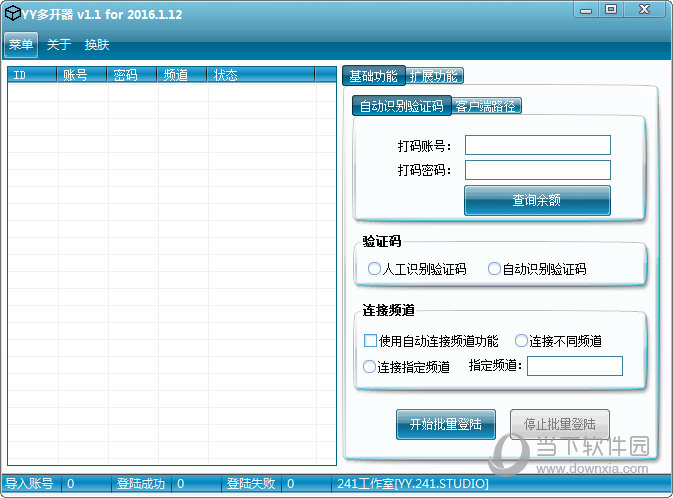Start batch login with 开始批量登陆

[446, 424]
